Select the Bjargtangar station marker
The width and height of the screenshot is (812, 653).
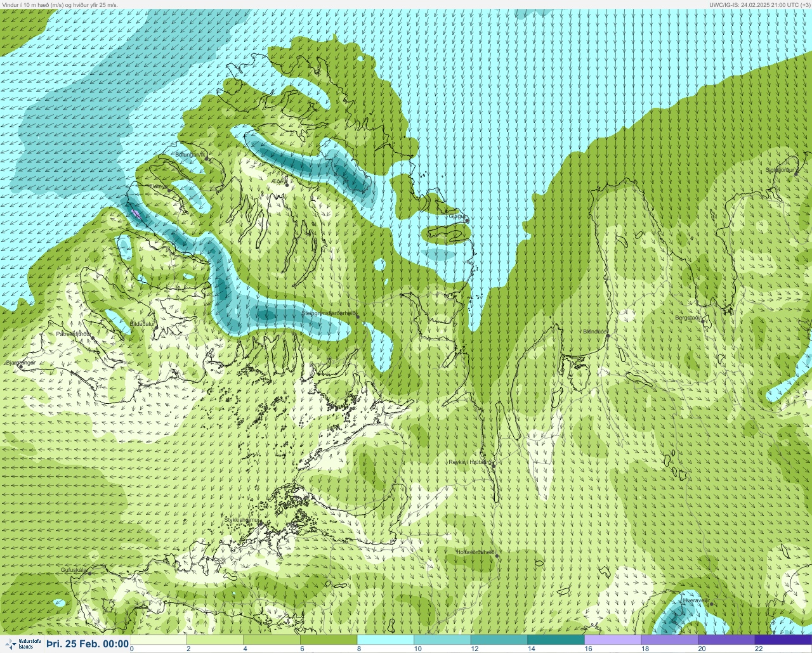(x=21, y=366)
